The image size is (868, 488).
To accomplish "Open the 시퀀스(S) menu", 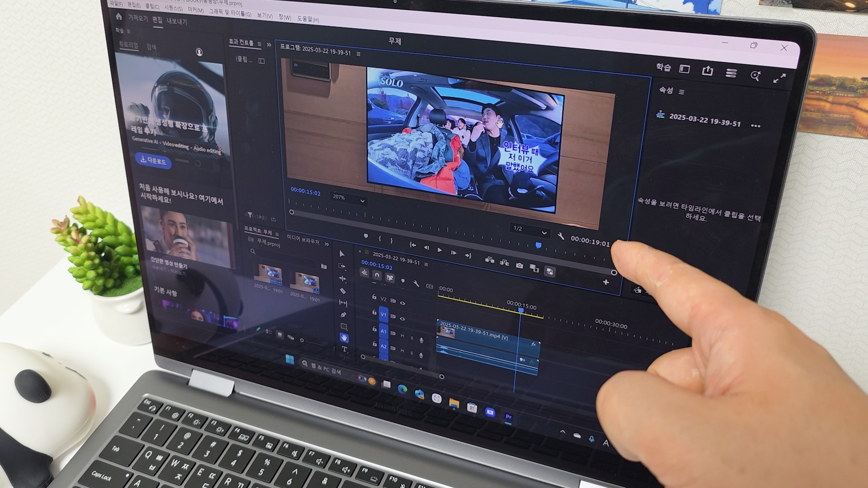I will [x=174, y=8].
